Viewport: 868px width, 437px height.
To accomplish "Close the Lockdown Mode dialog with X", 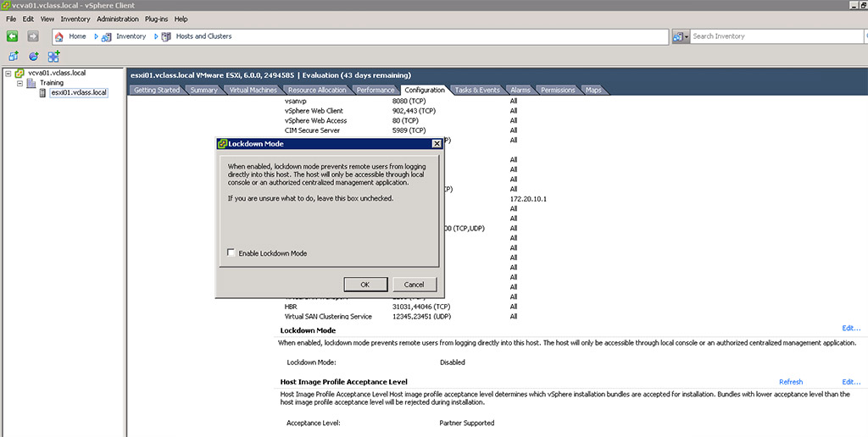I will point(437,144).
